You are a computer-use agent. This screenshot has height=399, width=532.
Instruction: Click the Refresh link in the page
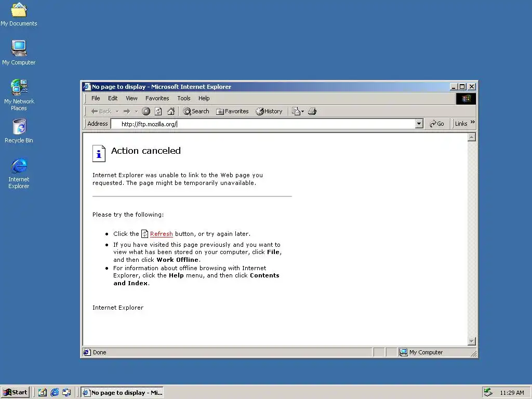click(162, 234)
